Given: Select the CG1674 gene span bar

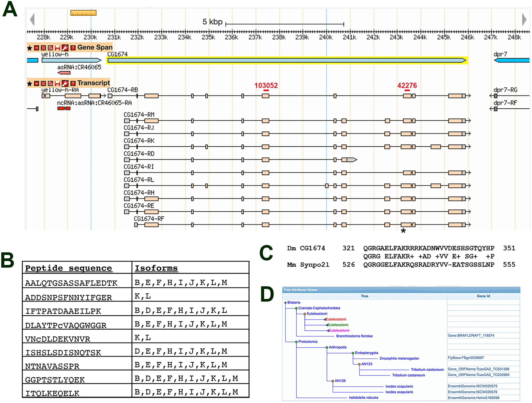Looking at the screenshot, I should [x=287, y=60].
